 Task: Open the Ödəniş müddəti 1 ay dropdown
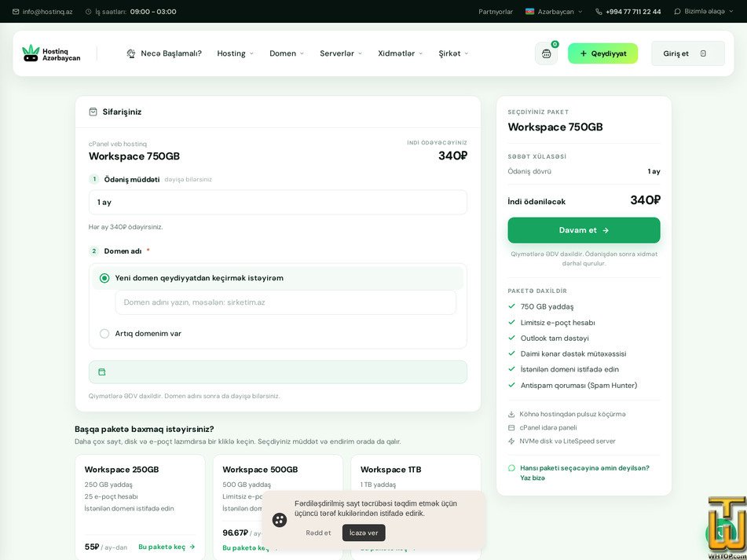[x=278, y=203]
